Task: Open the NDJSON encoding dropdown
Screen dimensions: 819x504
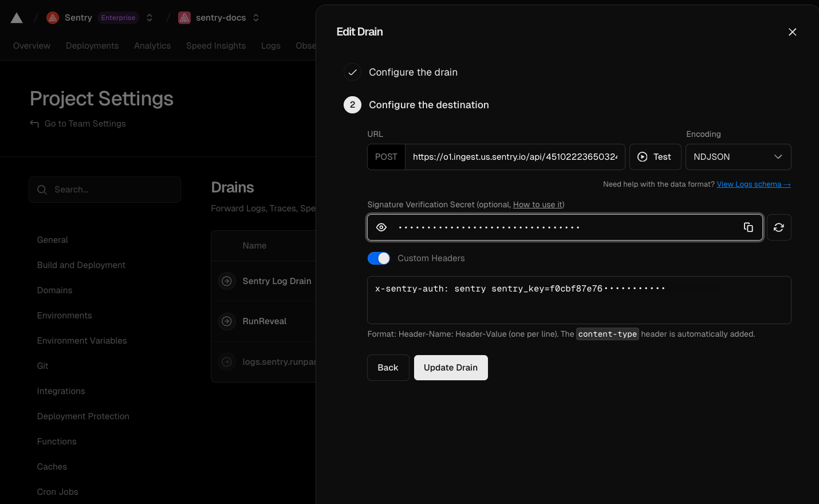Action: (x=738, y=157)
